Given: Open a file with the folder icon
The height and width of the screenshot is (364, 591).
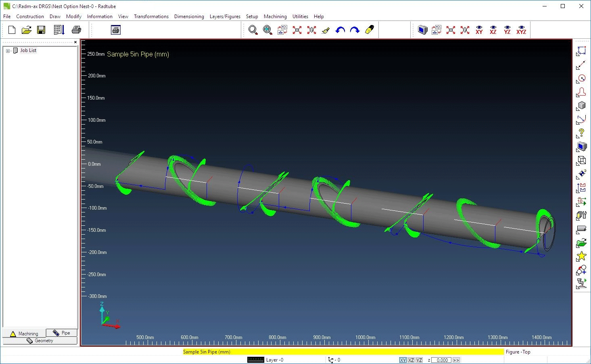Looking at the screenshot, I should coord(27,30).
